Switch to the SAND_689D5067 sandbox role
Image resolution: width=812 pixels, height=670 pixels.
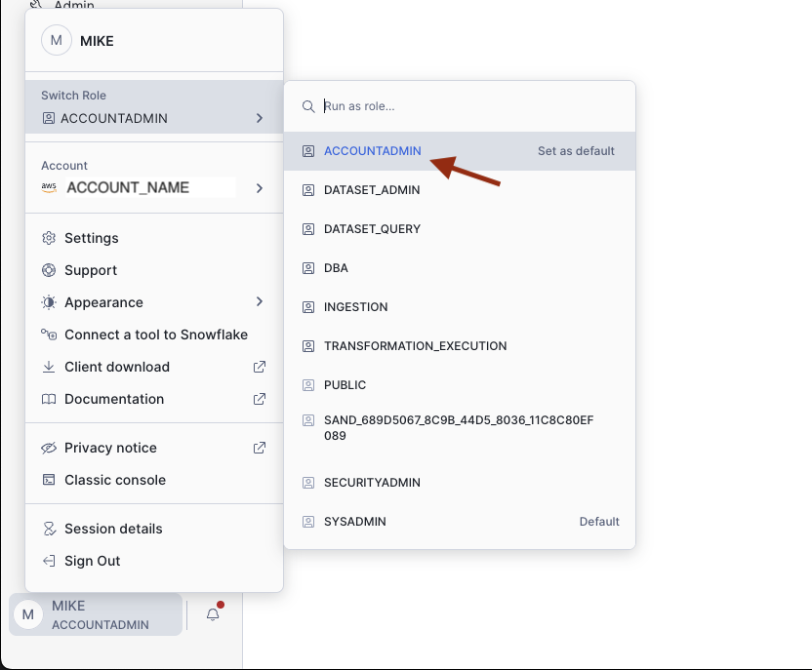point(460,428)
